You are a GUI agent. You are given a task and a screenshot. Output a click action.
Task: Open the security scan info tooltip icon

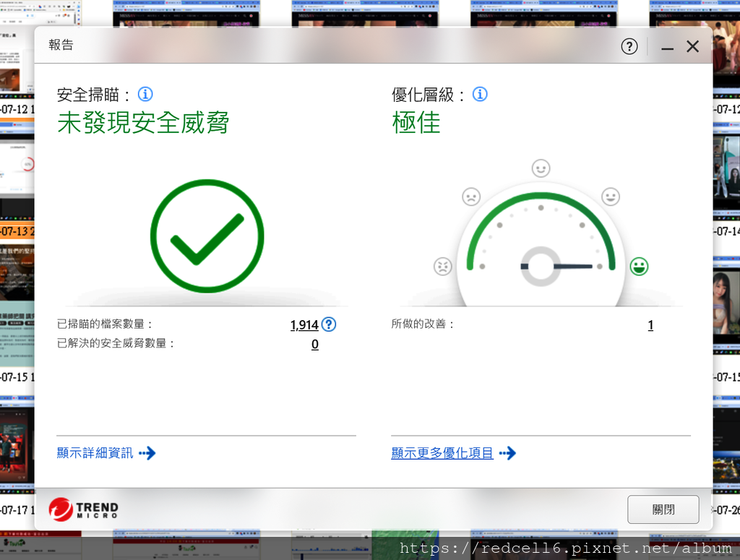point(145,94)
